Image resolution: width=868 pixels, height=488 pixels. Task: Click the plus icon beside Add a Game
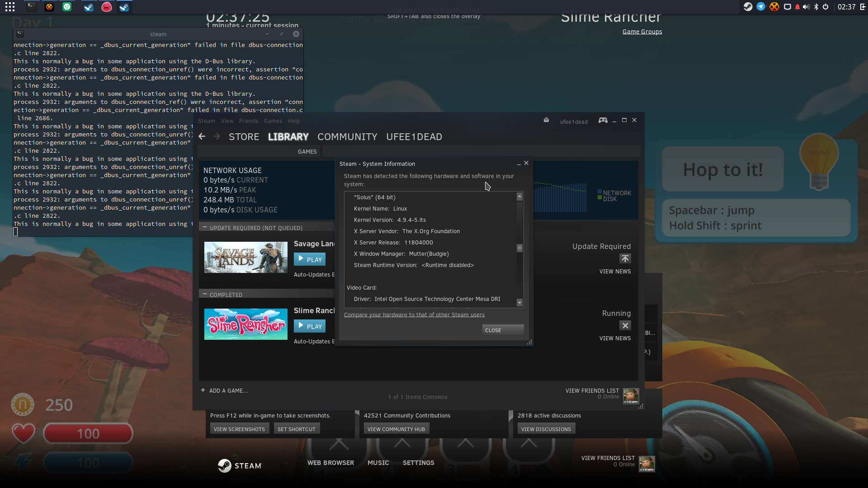[203, 390]
